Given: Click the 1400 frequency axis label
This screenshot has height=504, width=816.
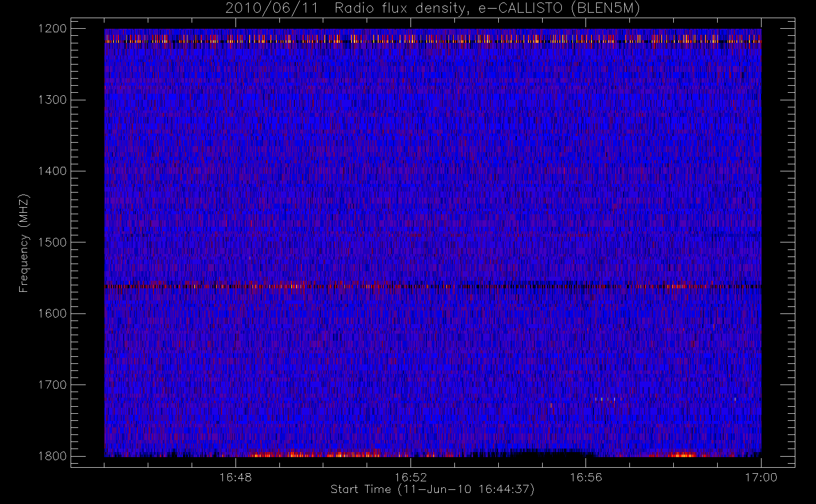Looking at the screenshot, I should pos(52,171).
